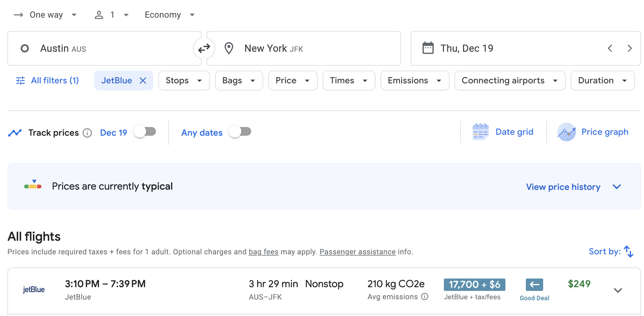
Task: Open the Duration filter dropdown
Action: point(603,81)
